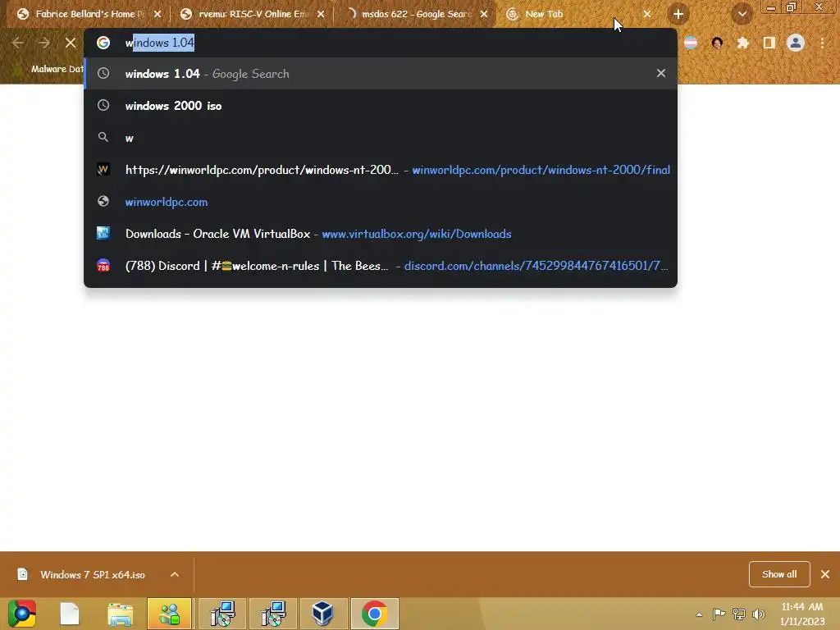Expand options for Windows 7 SP1 x64.iso
The width and height of the screenshot is (840, 630).
click(175, 574)
